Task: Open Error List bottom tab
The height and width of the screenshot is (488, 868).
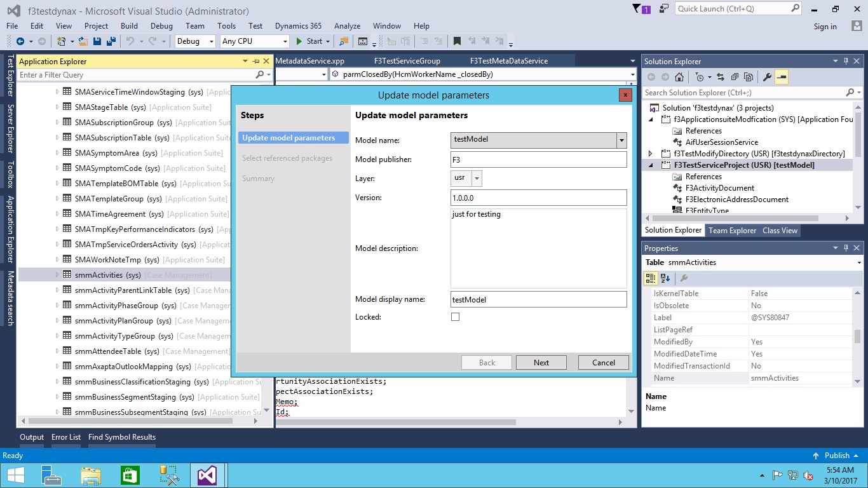Action: 66,437
